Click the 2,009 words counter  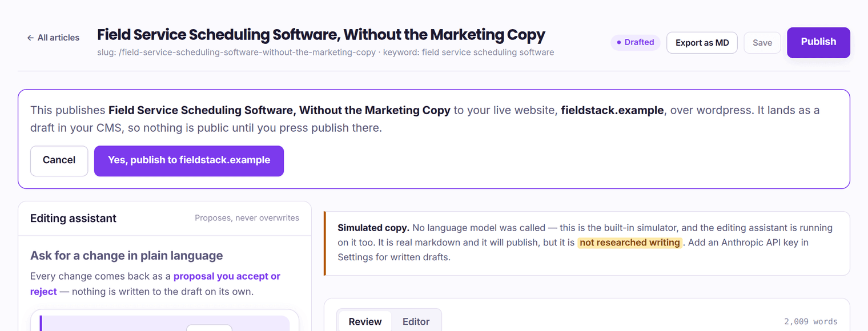click(811, 321)
